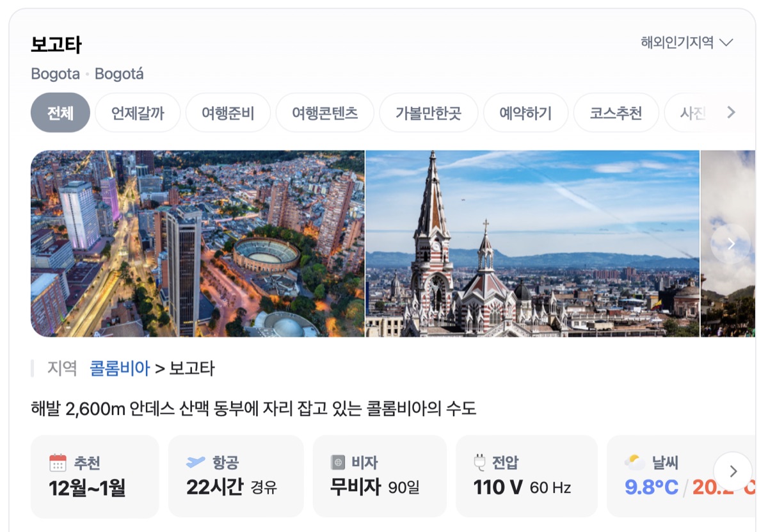Open the 코스추천 tab

[616, 112]
